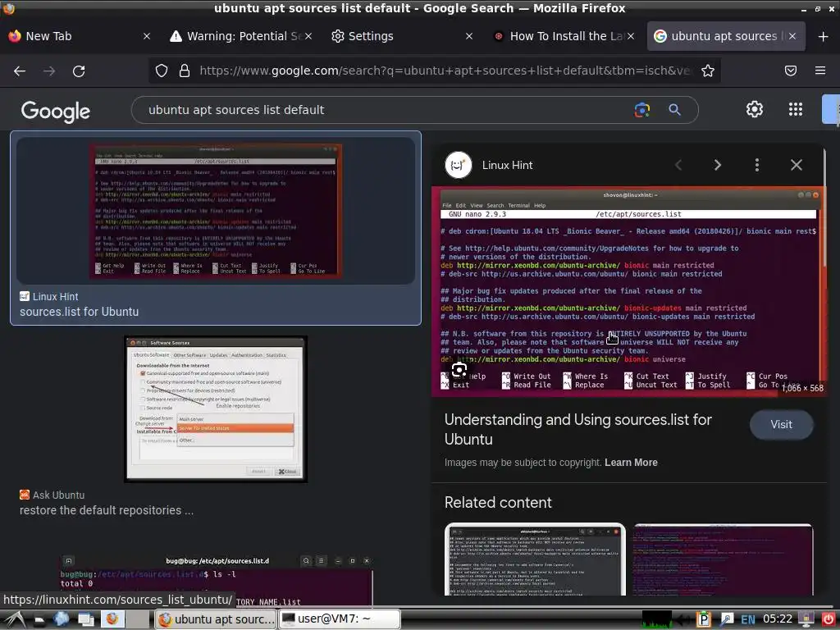
Task: Go back to the previous page
Action: (20, 71)
